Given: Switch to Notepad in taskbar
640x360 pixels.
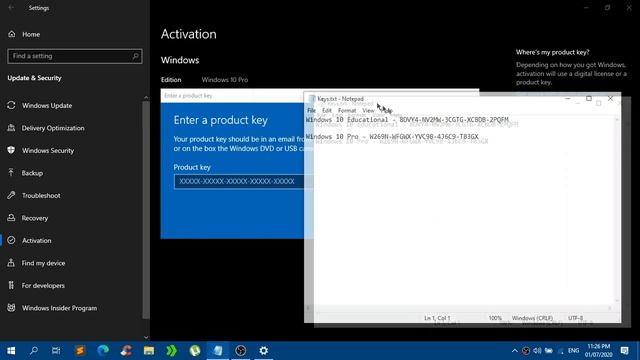Looking at the screenshot, I should pos(218,351).
